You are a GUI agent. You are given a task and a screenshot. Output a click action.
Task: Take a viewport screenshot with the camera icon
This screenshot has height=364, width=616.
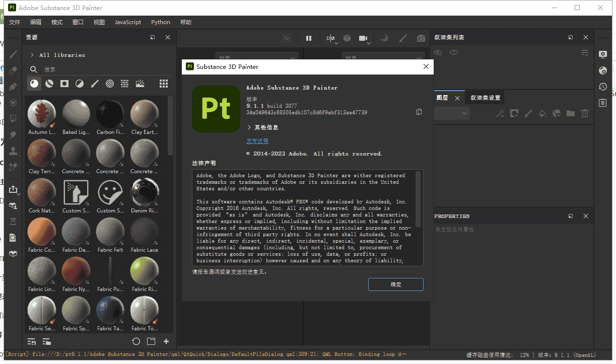pyautogui.click(x=421, y=38)
